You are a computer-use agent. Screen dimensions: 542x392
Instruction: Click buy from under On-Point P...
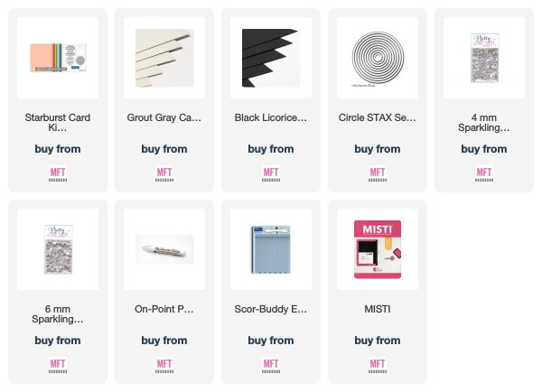(164, 341)
